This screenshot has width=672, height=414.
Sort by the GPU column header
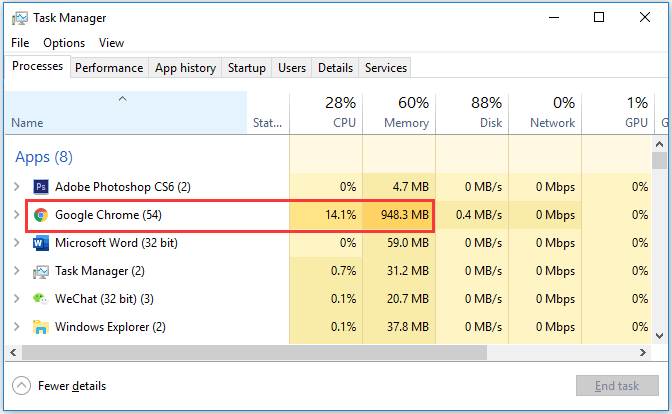(x=618, y=113)
